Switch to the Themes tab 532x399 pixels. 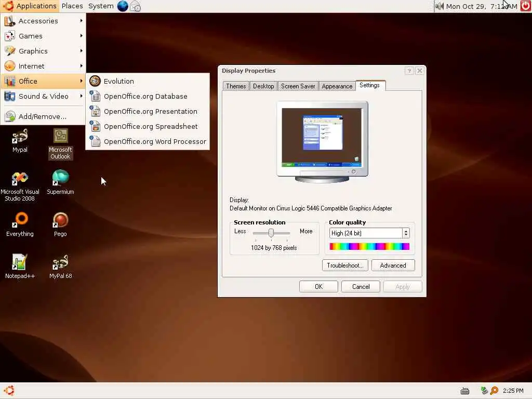click(236, 86)
